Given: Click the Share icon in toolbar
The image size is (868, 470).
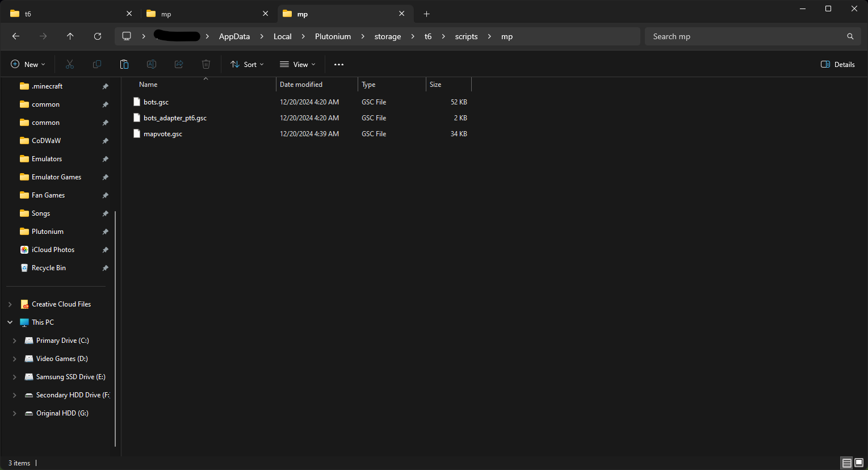Looking at the screenshot, I should pyautogui.click(x=179, y=64).
